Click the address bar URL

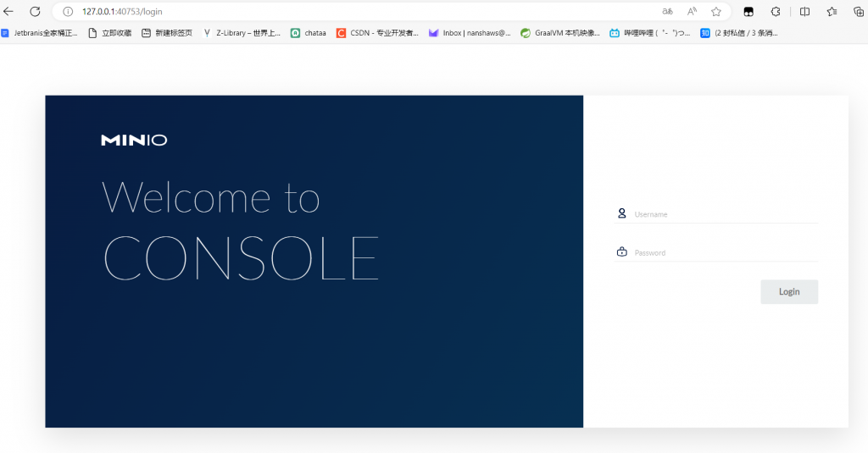122,12
